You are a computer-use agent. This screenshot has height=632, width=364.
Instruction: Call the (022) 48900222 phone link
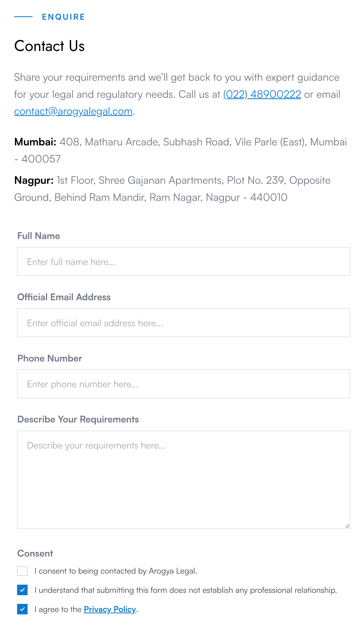(x=262, y=94)
